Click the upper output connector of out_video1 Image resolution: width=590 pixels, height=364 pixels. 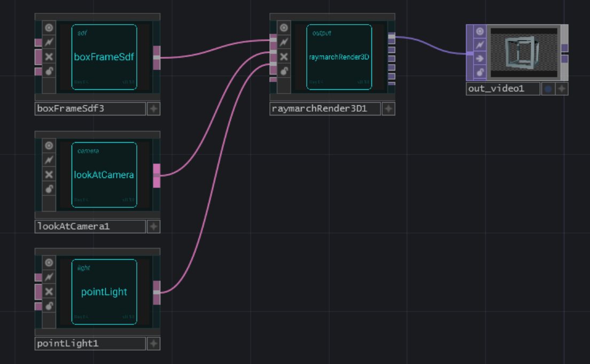point(565,48)
